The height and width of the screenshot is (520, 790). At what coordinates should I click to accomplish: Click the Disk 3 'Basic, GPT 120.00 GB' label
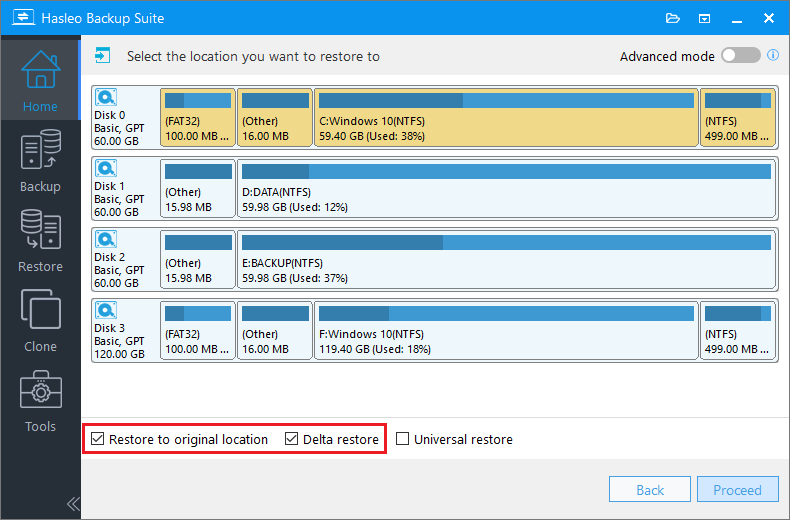(x=119, y=348)
